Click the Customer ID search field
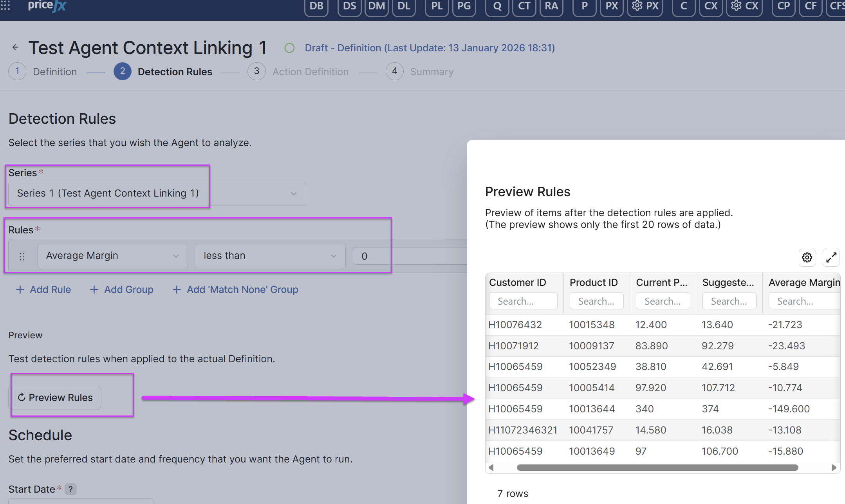The width and height of the screenshot is (845, 504). (x=523, y=301)
